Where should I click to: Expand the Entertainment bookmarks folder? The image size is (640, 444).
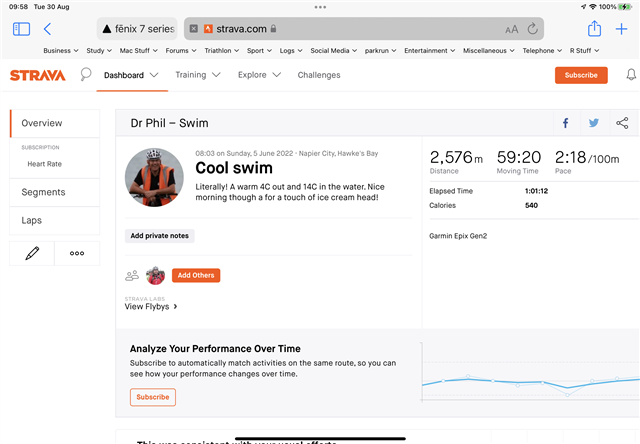pyautogui.click(x=430, y=51)
